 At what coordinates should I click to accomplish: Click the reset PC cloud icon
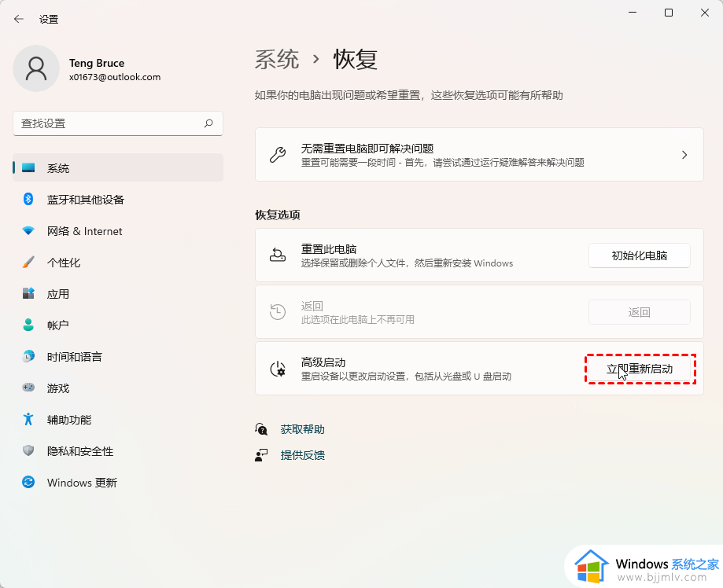pyautogui.click(x=278, y=255)
